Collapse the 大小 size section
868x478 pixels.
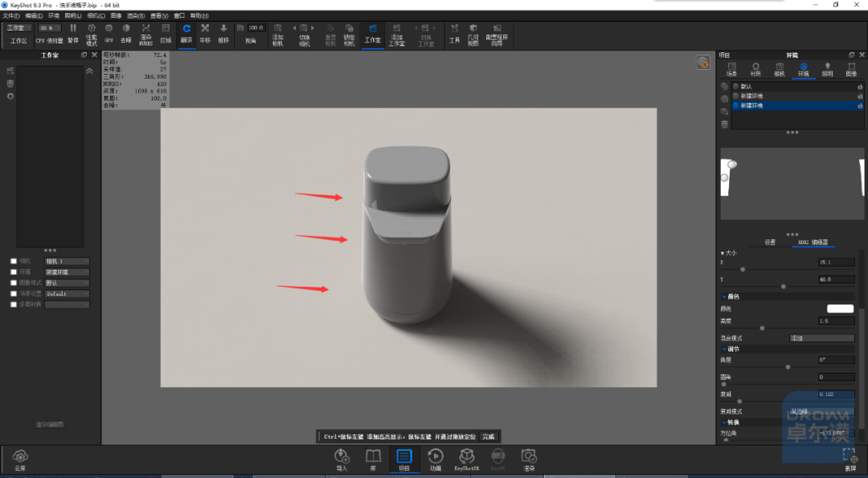coord(723,253)
